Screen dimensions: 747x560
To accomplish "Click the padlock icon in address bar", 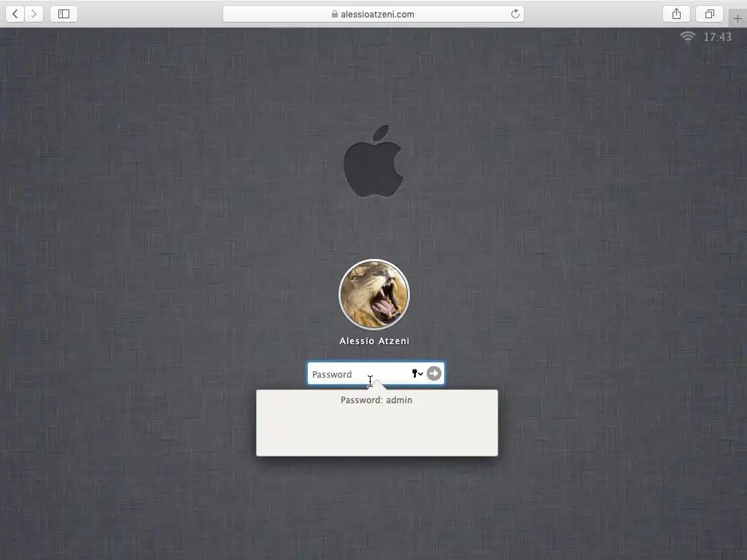I will click(335, 15).
